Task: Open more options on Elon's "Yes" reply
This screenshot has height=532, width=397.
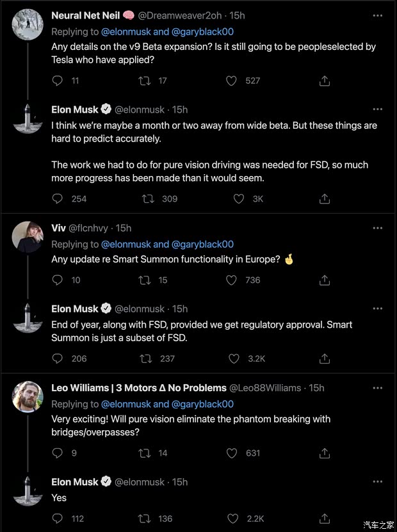Action: (x=377, y=482)
